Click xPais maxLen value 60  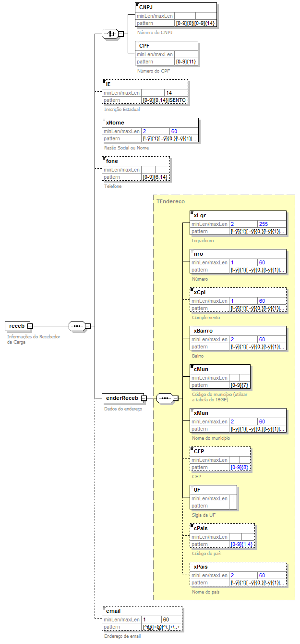262,575
